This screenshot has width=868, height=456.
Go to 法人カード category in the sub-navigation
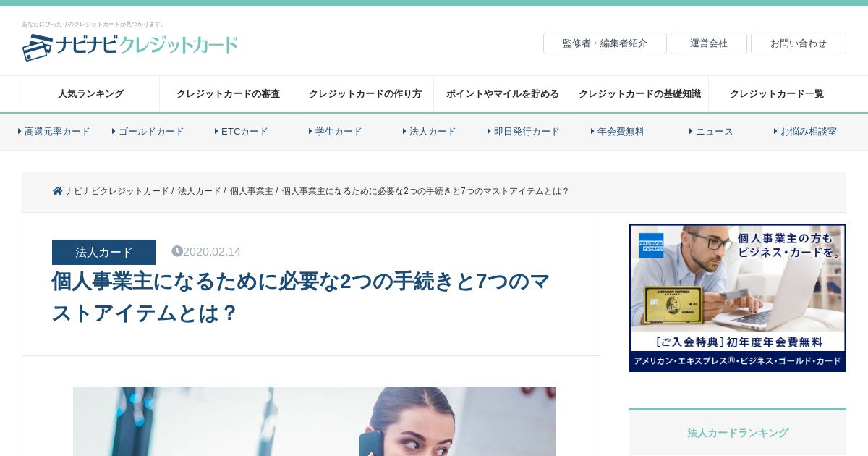430,132
